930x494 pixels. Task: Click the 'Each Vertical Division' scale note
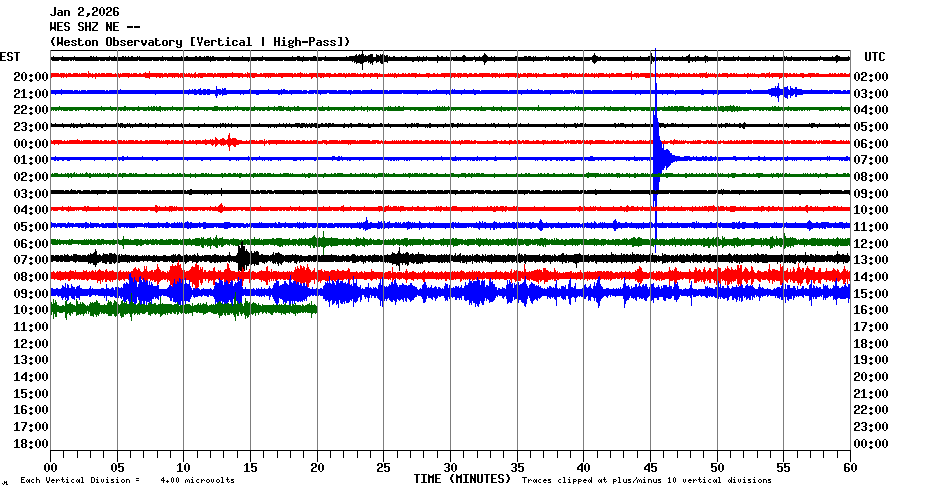pos(127,481)
